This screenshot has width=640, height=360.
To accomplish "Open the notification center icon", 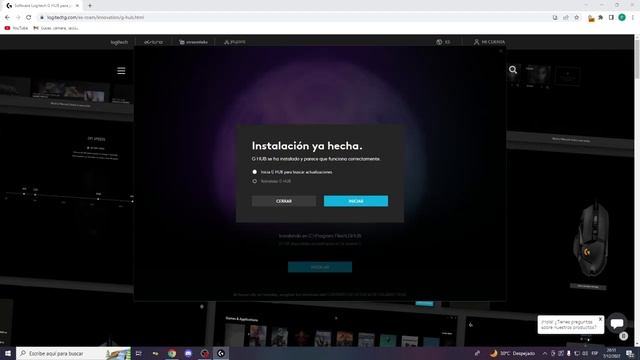I will 630,353.
